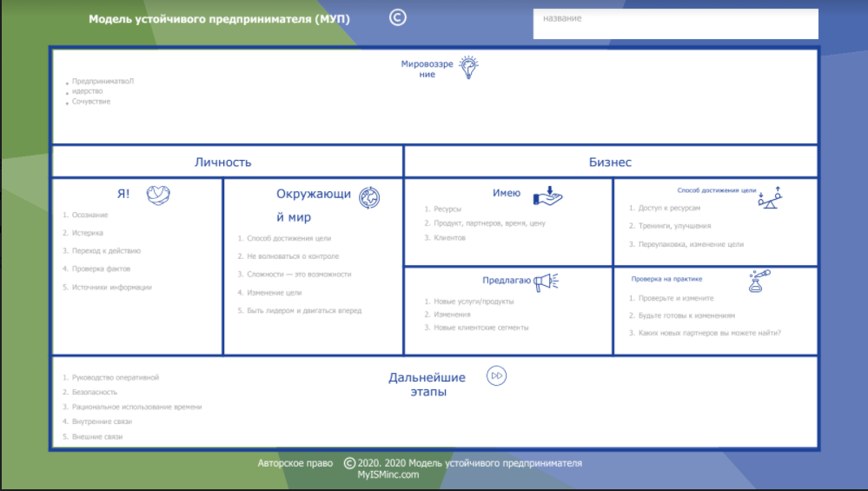The width and height of the screenshot is (868, 491).
Task: Click the heart icon next to Я!
Action: (x=158, y=195)
